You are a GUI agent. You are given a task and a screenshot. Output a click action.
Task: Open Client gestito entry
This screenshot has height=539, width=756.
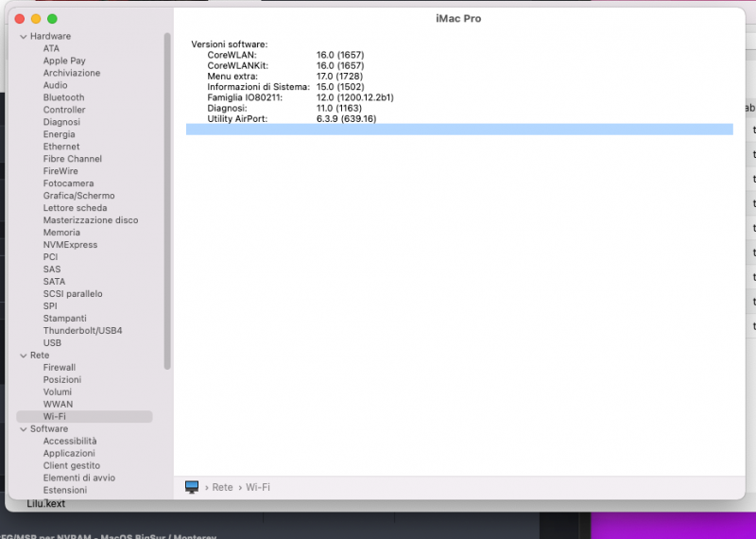coord(72,465)
